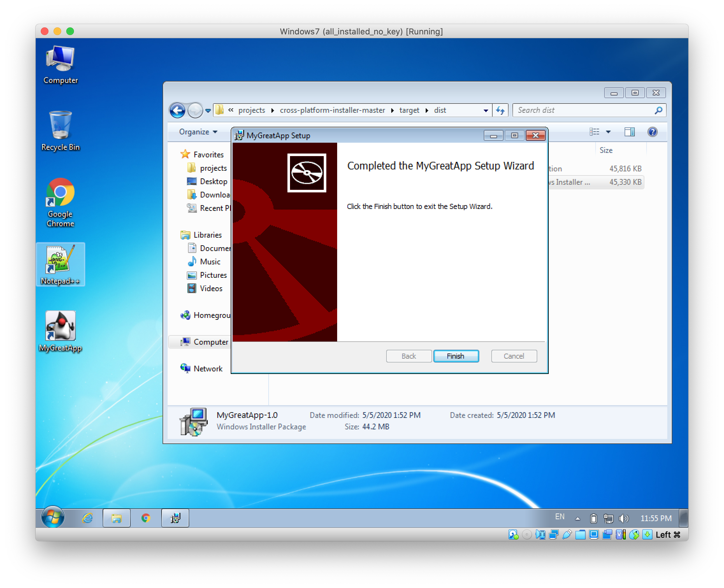Click the installer taskbar icon
The image size is (724, 588).
pos(175,518)
